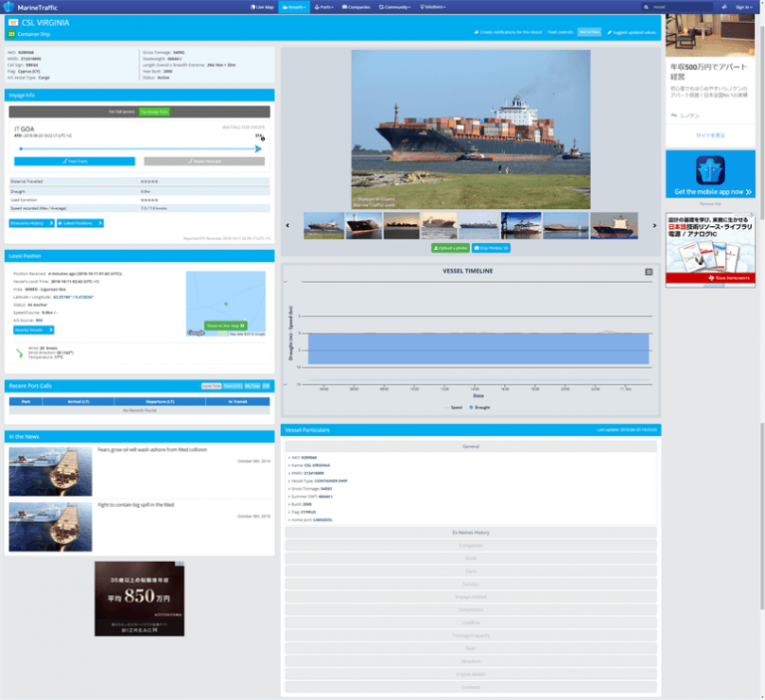Click the MarineTraffic logo
765x700 pixels.
(x=30, y=7)
